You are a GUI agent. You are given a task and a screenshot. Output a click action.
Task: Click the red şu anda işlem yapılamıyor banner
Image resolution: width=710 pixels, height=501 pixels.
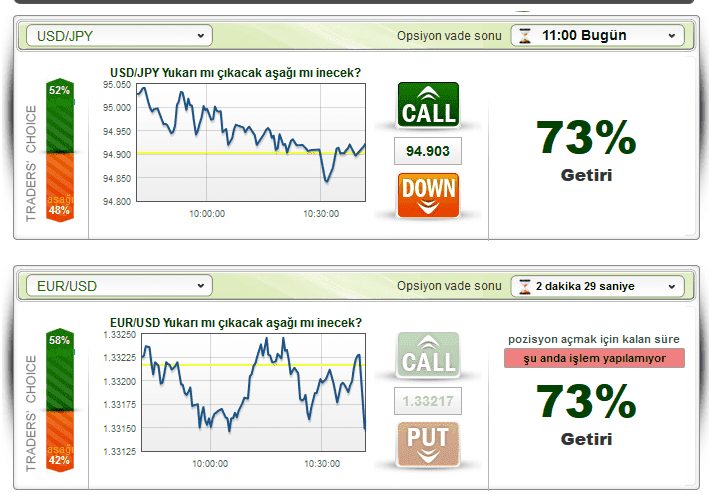594,358
